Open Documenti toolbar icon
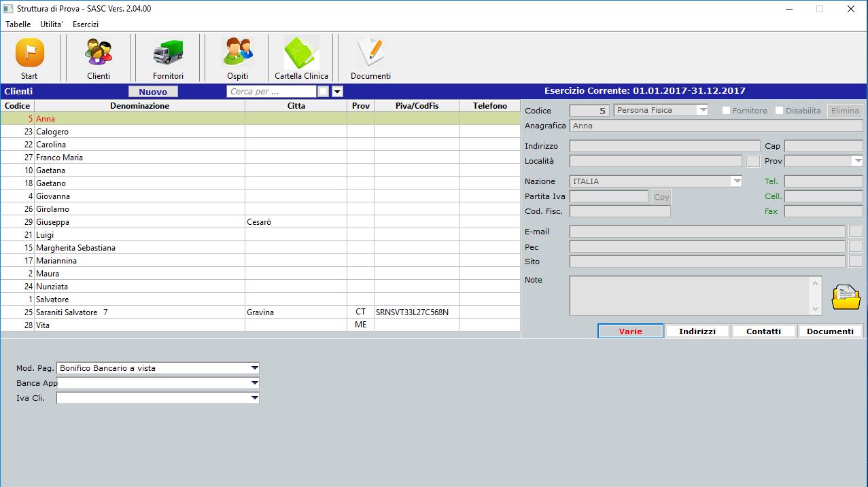This screenshot has width=868, height=487. point(370,53)
